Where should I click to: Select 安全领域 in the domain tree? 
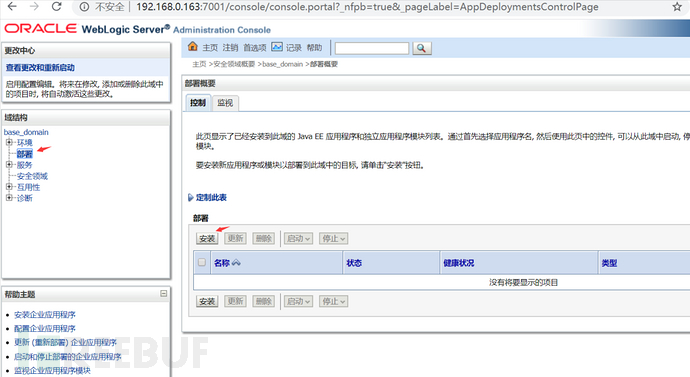[x=32, y=176]
